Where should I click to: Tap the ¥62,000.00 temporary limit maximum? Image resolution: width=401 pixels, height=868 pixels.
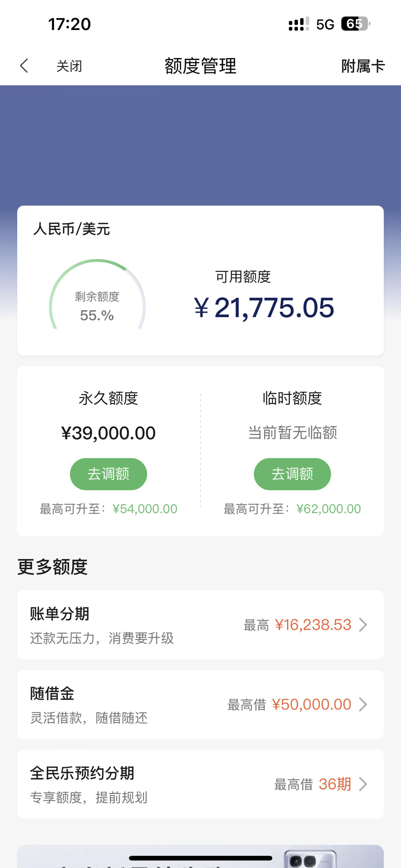coord(329,509)
